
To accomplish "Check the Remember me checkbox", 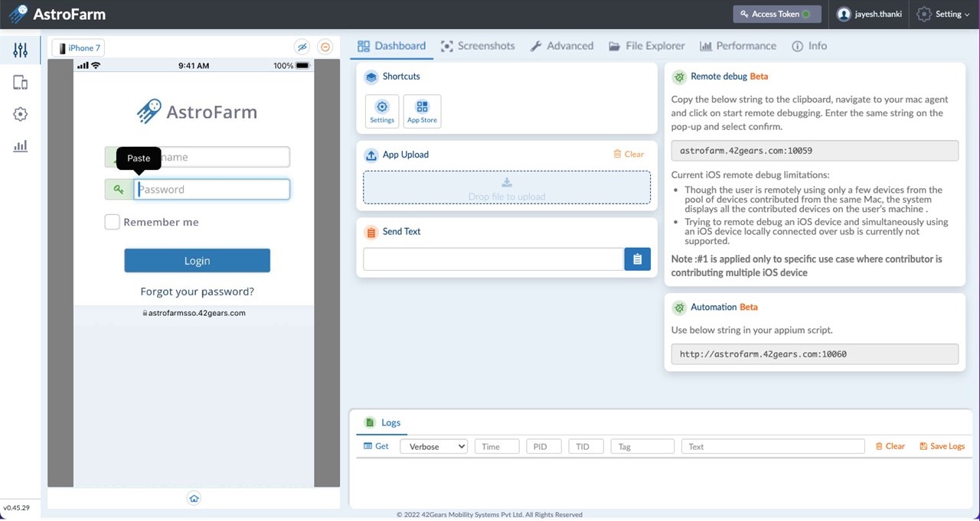I will (113, 222).
